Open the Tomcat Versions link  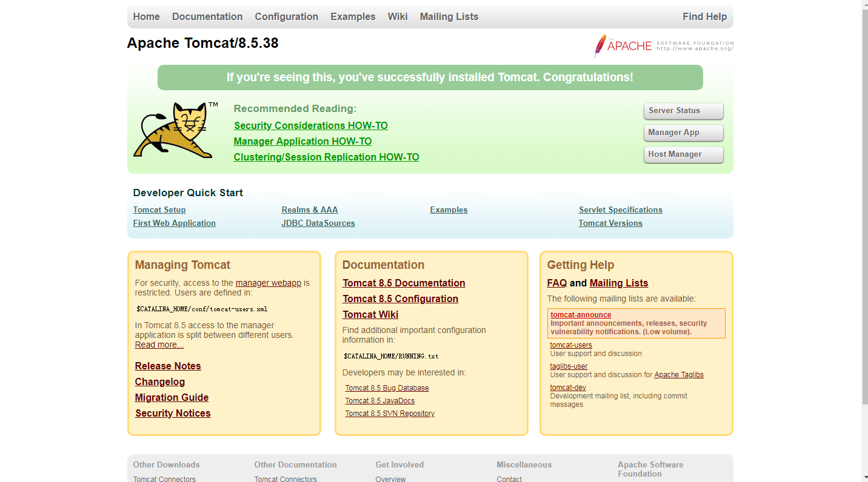[610, 223]
